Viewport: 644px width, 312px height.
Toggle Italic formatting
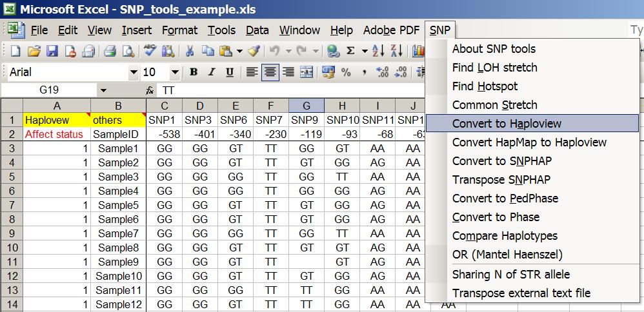[212, 73]
